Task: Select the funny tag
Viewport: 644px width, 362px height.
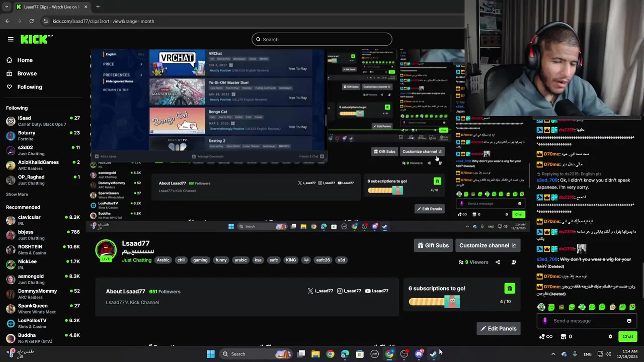Action: pos(221,260)
